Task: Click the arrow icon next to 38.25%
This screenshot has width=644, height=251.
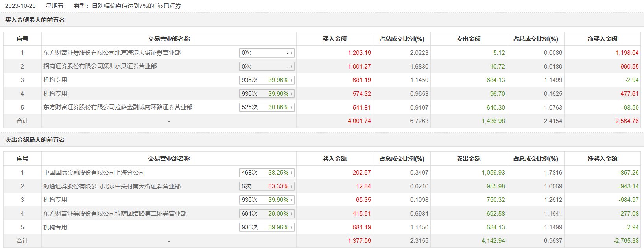Action: (x=292, y=173)
